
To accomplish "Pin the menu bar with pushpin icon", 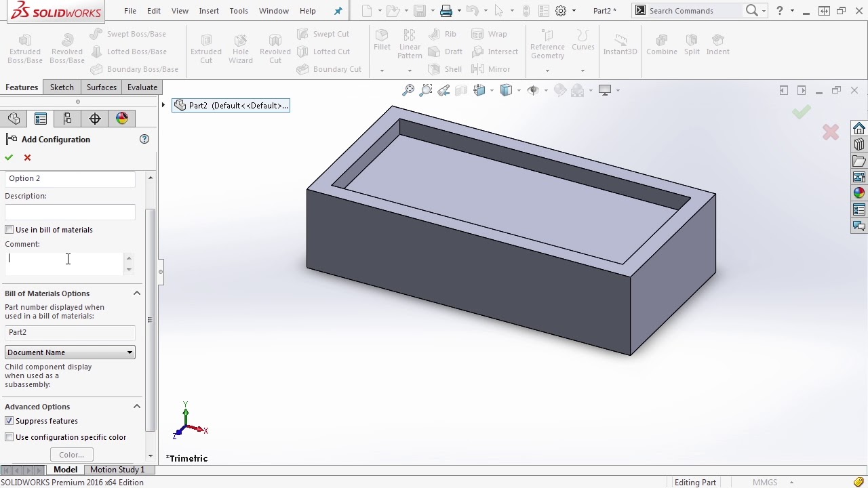I will [x=338, y=11].
